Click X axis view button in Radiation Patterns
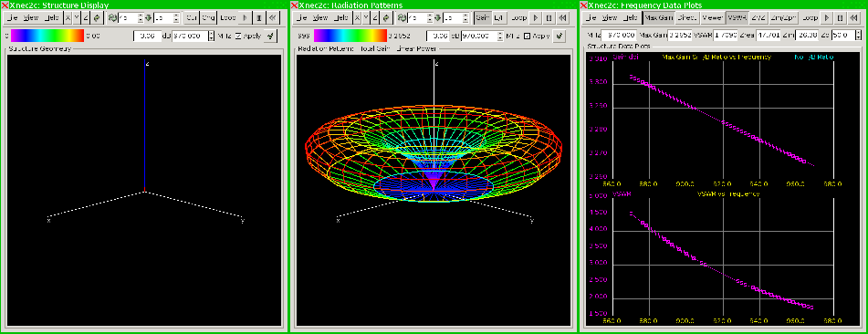Screen dimensions: 868x334 358,17
